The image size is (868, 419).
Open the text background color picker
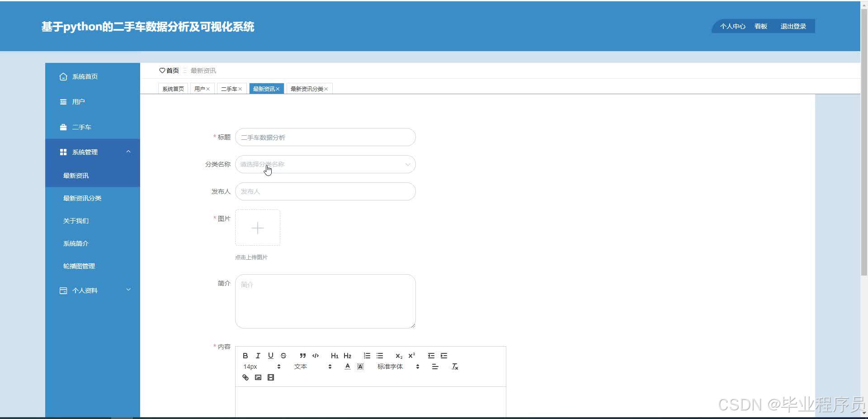point(360,367)
